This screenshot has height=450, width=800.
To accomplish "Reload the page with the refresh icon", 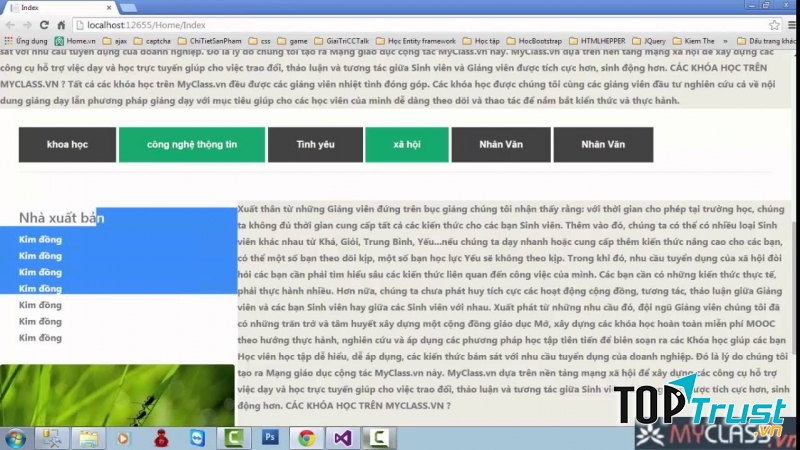I will click(44, 25).
